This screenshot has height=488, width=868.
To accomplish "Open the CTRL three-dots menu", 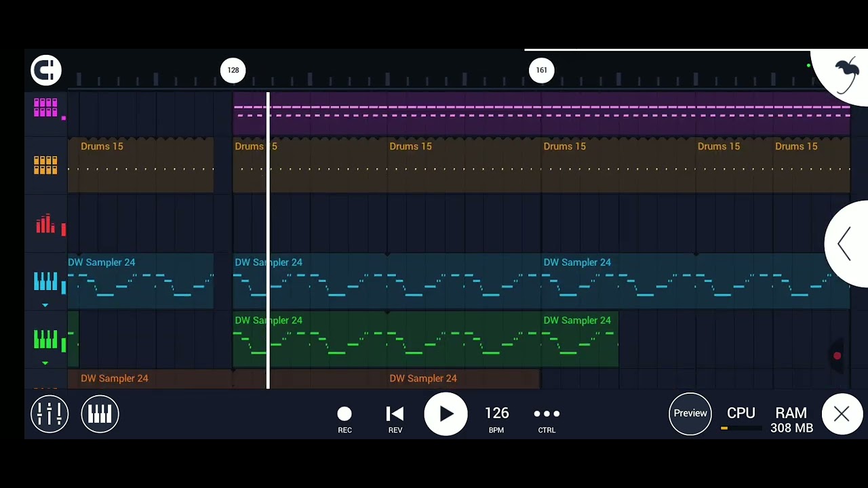I will click(547, 420).
